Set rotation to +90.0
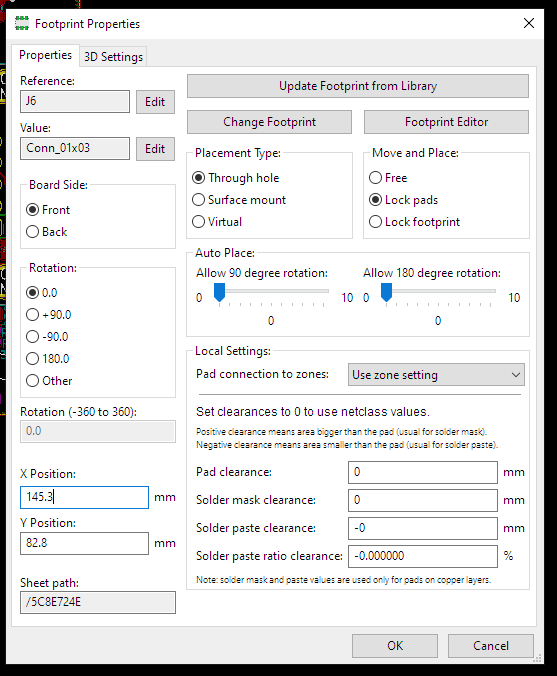This screenshot has width=557, height=676. (48, 315)
